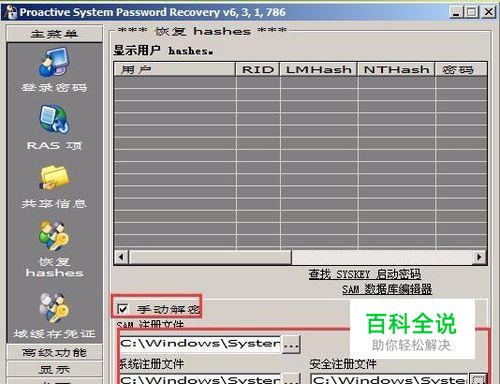The height and width of the screenshot is (384, 500).
Task: Browse for the 安全注册文件 path
Action: coord(478,379)
